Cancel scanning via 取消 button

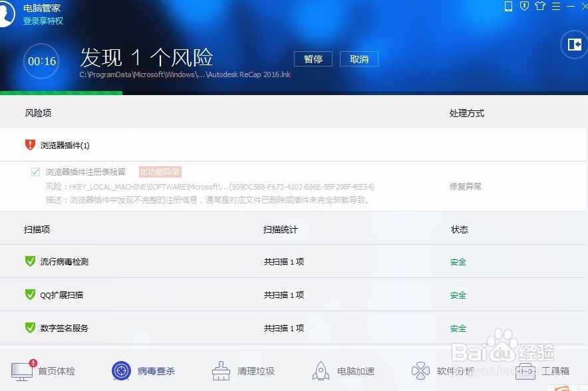[x=359, y=59]
